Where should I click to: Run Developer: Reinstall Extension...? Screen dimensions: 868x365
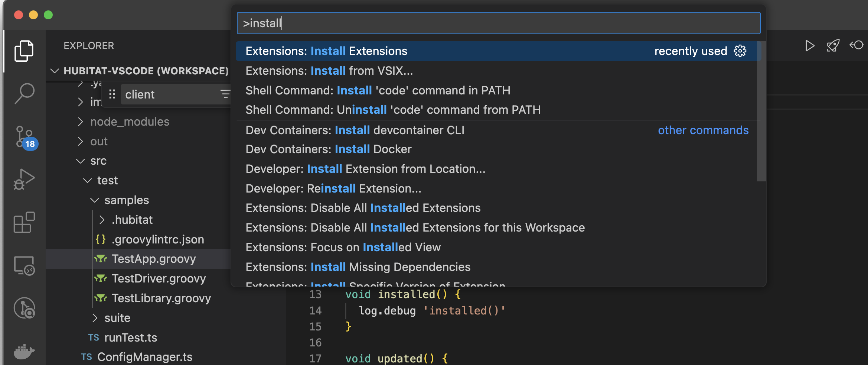pos(498,188)
